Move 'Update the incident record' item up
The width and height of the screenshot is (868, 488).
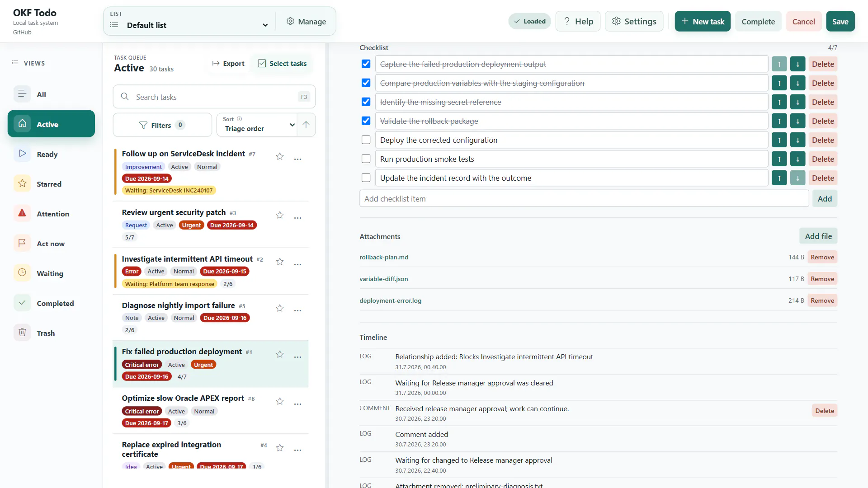click(x=779, y=178)
